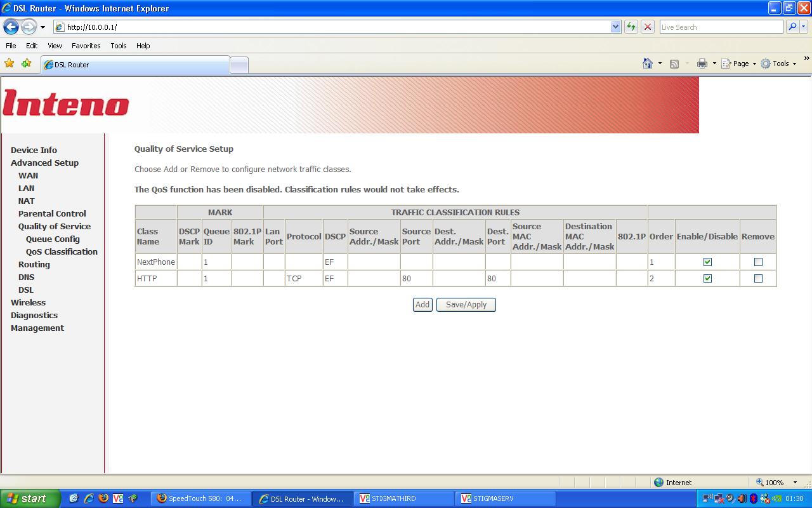The width and height of the screenshot is (812, 508).
Task: Click the Home page icon
Action: tap(648, 63)
